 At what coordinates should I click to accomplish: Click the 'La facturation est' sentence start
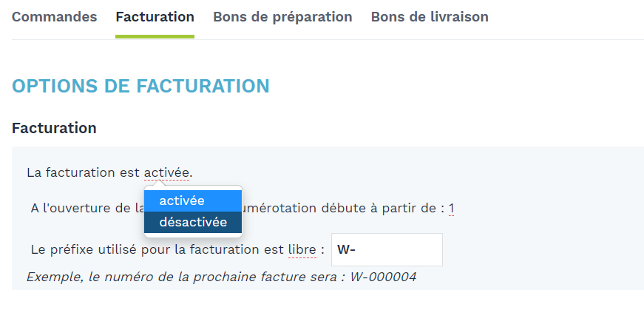coord(84,172)
